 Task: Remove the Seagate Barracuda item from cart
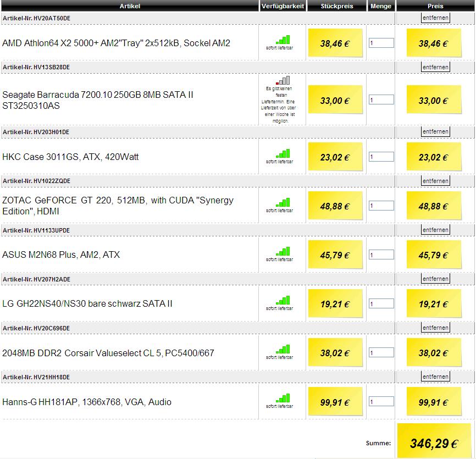click(x=435, y=67)
